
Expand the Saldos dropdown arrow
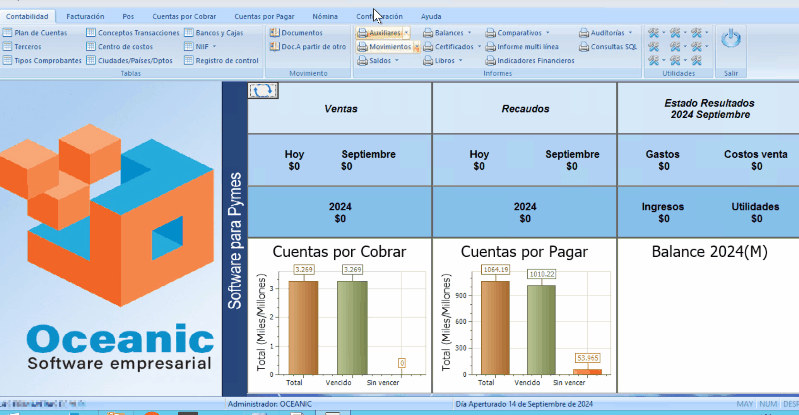click(x=396, y=60)
